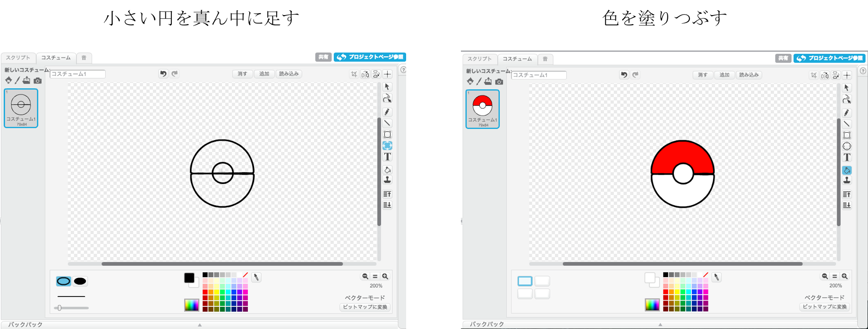
Task: Select the Line tool in left editor
Action: point(387,123)
